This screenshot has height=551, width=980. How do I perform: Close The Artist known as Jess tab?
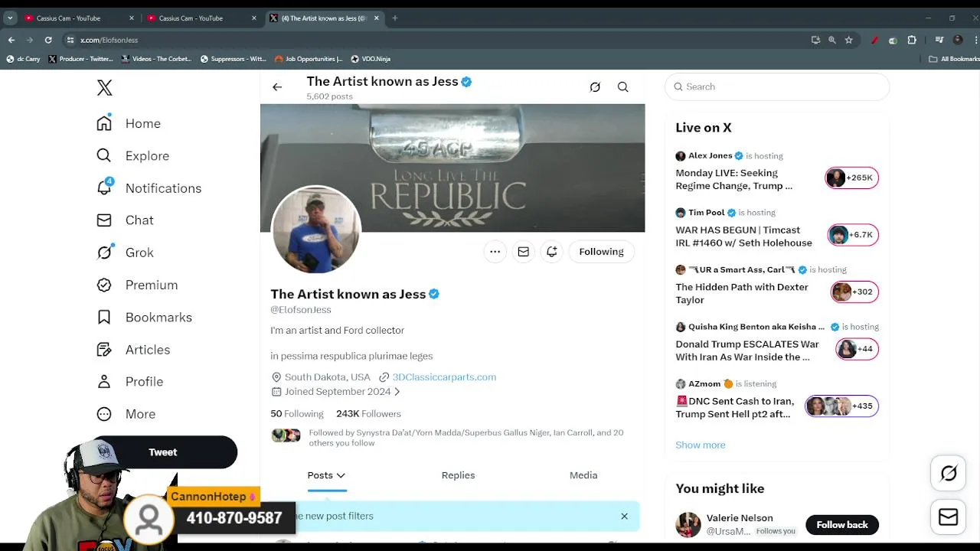point(377,18)
